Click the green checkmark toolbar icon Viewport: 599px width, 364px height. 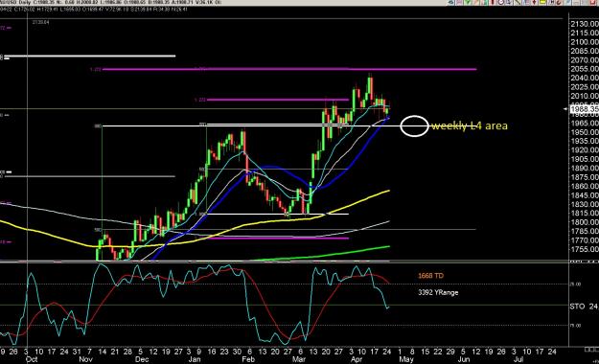coord(468,2)
